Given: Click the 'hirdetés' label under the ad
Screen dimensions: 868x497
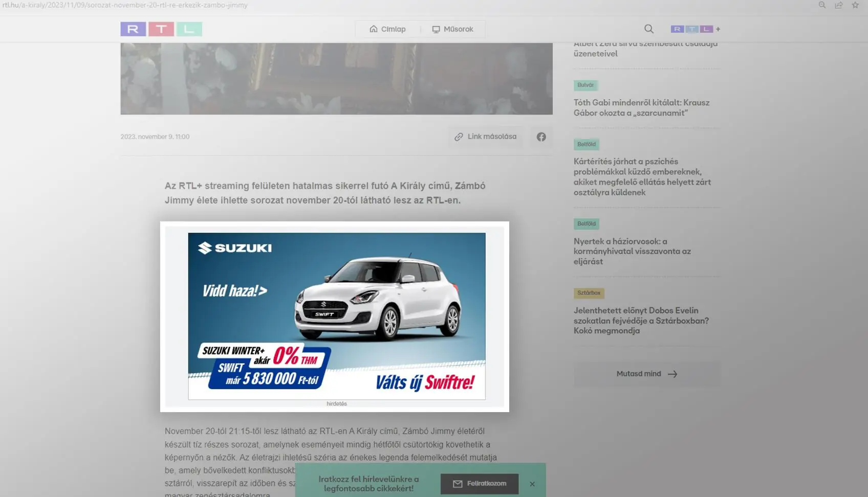Looking at the screenshot, I should (337, 404).
